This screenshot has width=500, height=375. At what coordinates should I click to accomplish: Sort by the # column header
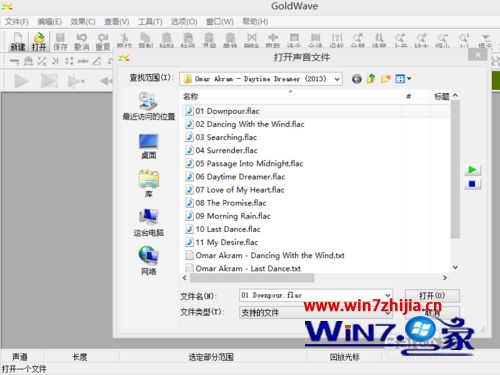pos(415,97)
